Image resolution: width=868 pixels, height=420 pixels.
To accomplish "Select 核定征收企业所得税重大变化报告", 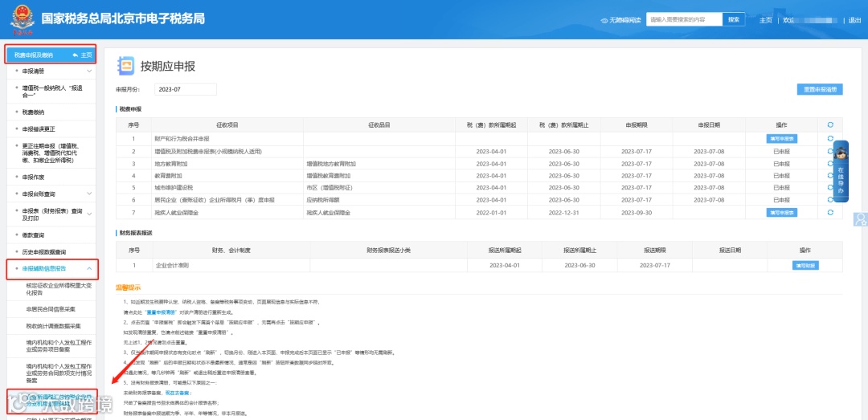I will click(x=57, y=289).
